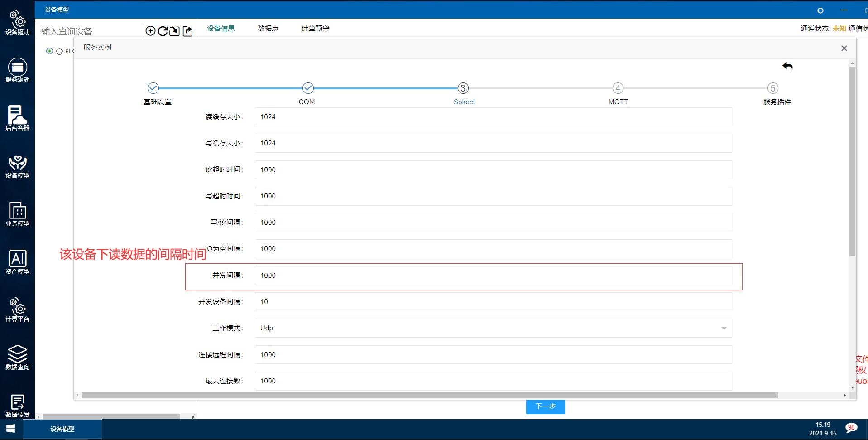Click the add device plus icon
The image size is (868, 440).
pos(150,31)
